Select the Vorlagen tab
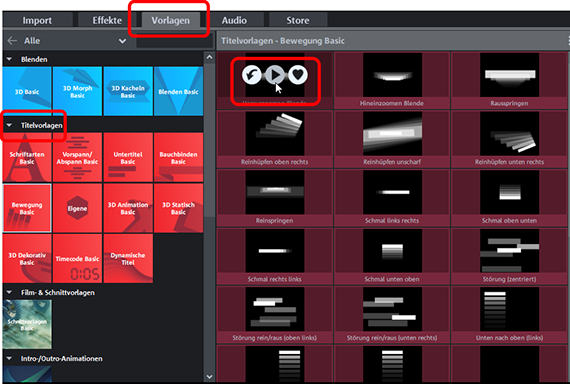 pos(170,20)
